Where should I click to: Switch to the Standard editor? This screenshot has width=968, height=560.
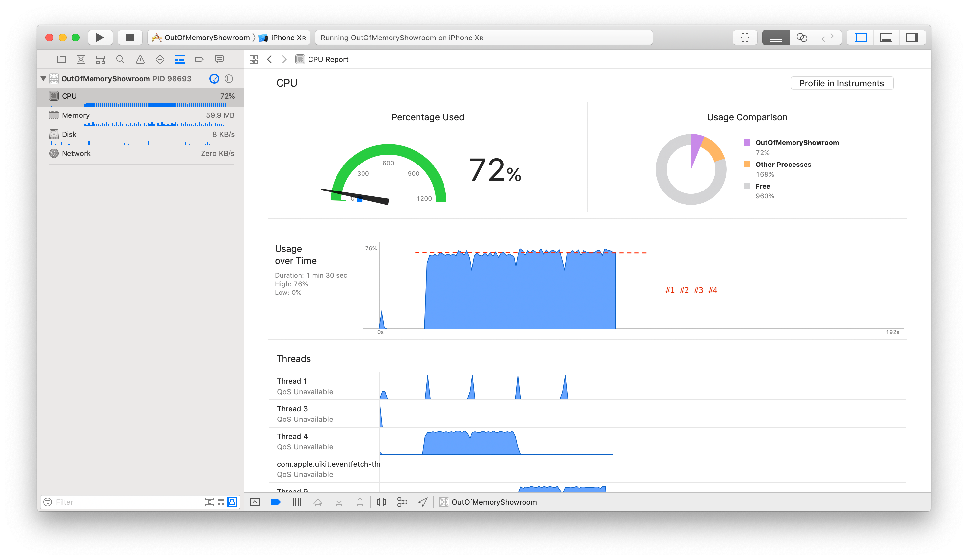(776, 37)
